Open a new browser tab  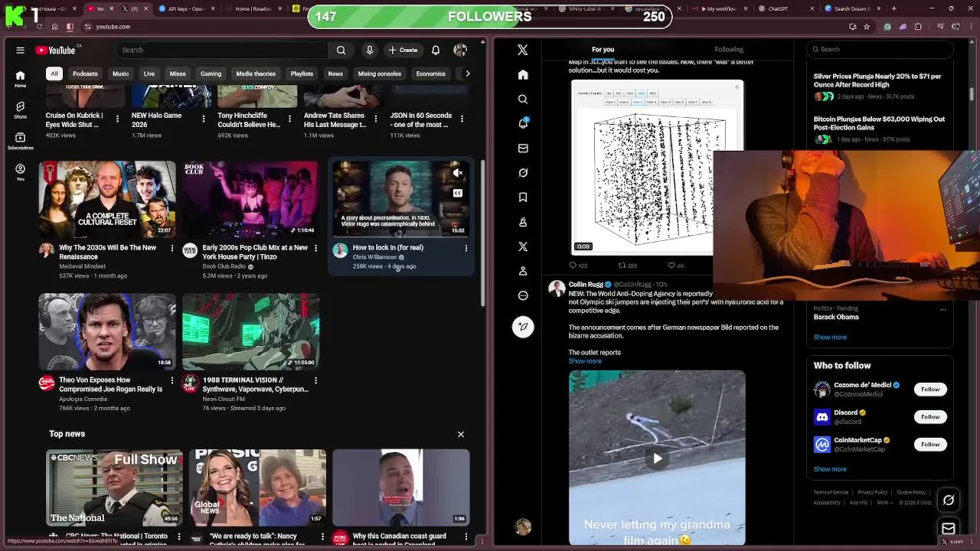click(x=893, y=8)
